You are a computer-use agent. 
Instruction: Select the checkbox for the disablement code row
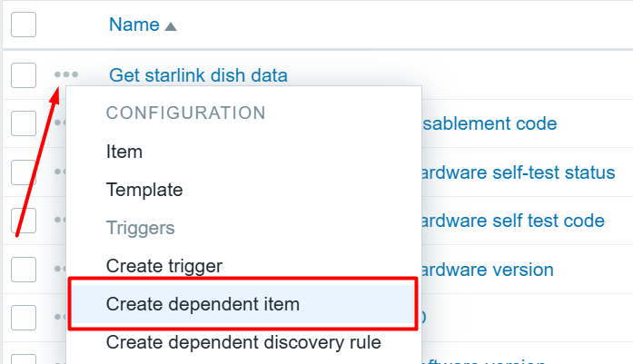24,123
